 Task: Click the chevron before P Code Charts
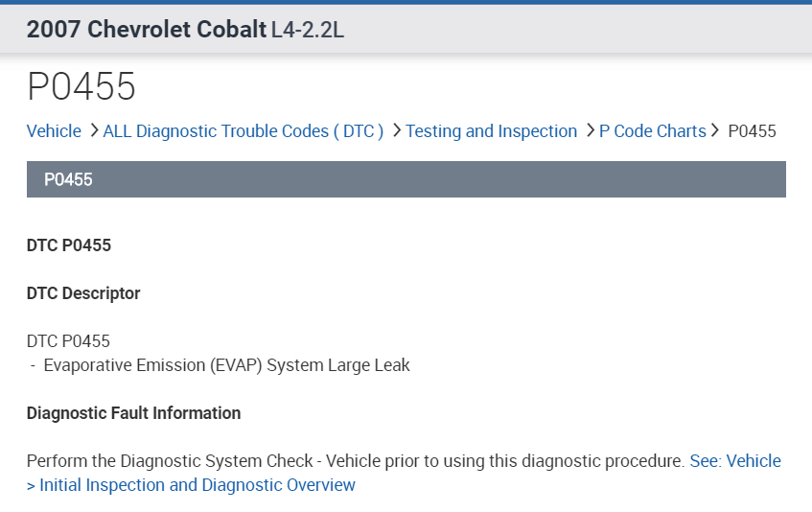(x=591, y=130)
